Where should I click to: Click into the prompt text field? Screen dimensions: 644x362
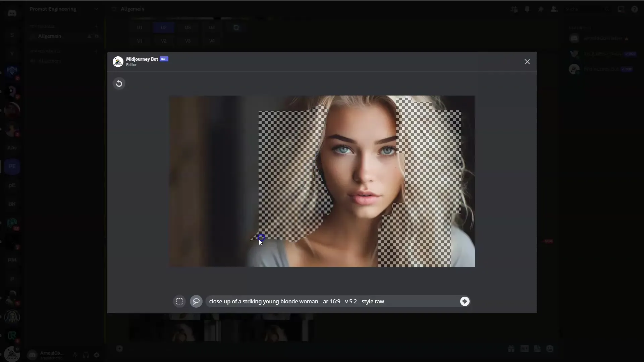(332, 301)
